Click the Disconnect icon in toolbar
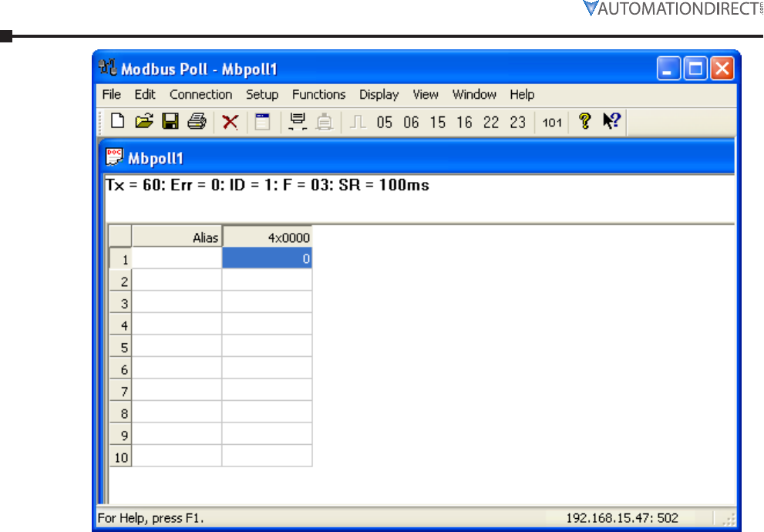 pos(325,122)
